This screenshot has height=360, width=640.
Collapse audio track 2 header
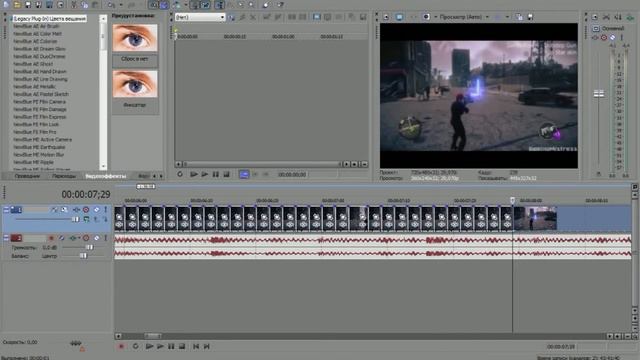[6, 238]
